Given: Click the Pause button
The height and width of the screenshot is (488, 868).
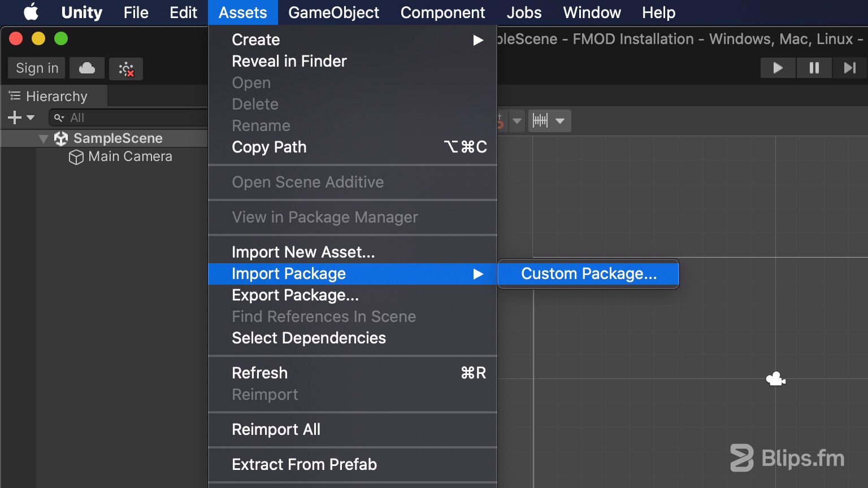Looking at the screenshot, I should [x=814, y=68].
